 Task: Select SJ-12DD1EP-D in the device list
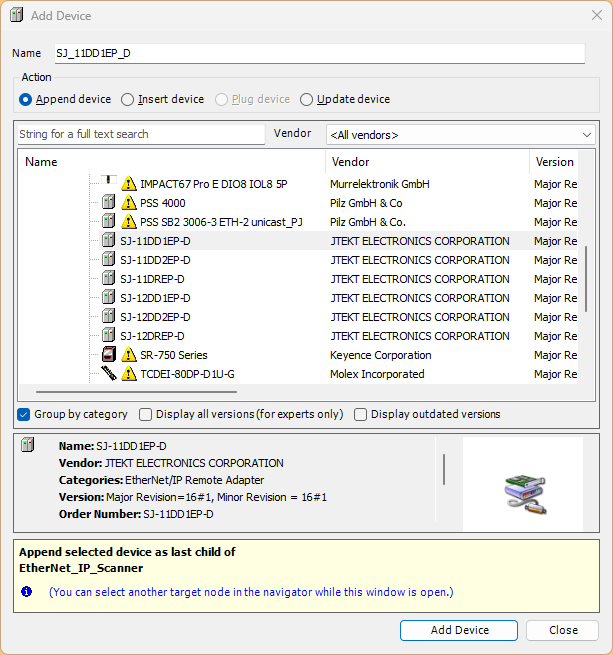coord(155,298)
